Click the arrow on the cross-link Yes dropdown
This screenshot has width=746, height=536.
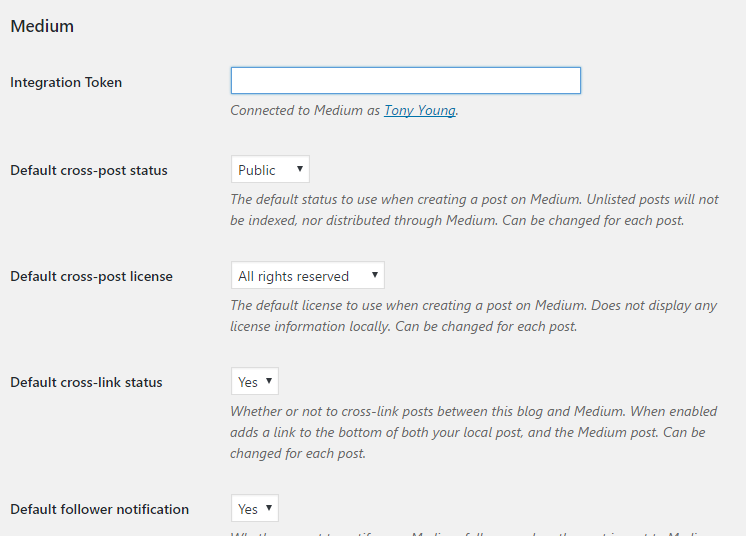click(268, 382)
